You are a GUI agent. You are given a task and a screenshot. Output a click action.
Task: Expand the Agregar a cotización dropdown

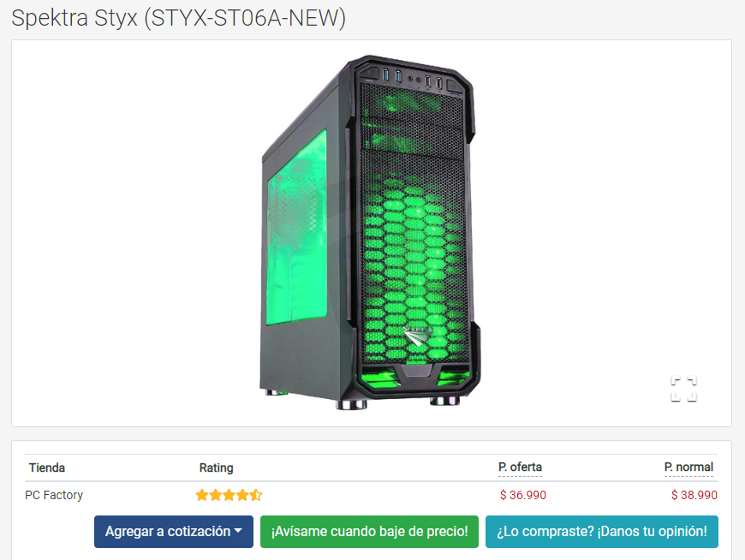pos(174,532)
